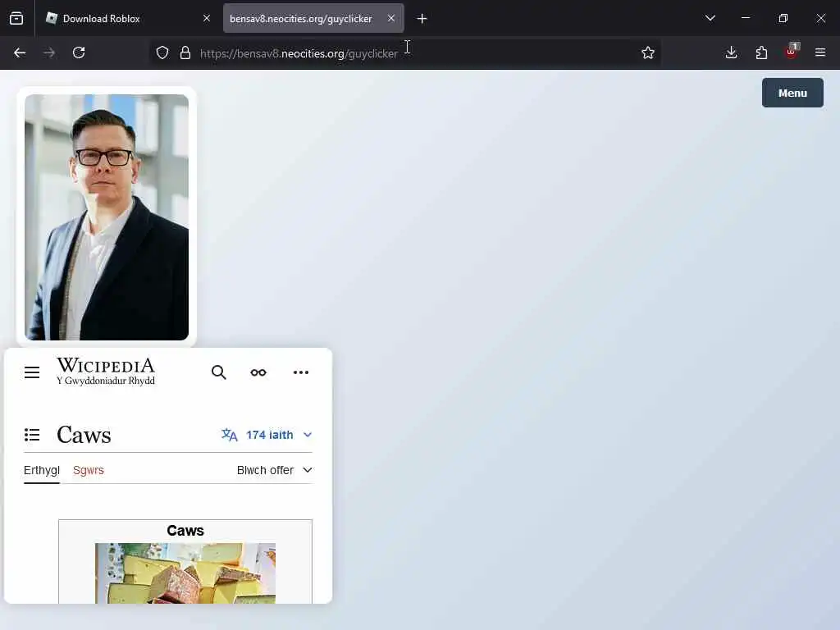Open the extensions puzzle icon
The height and width of the screenshot is (630, 840).
[761, 52]
